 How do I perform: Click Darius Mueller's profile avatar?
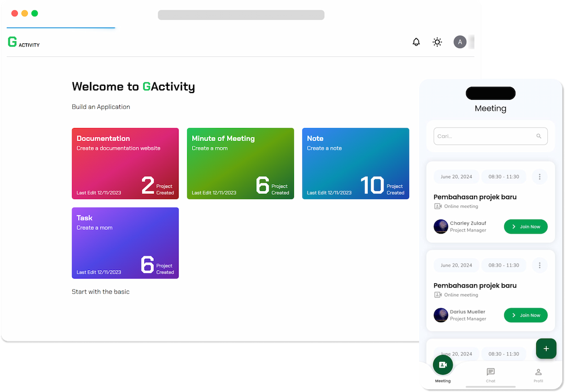pos(441,315)
